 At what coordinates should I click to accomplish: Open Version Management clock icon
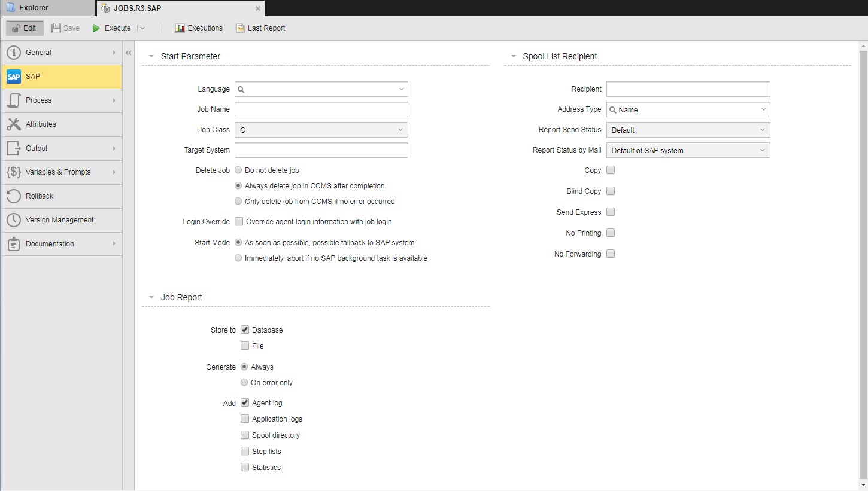pyautogui.click(x=14, y=220)
